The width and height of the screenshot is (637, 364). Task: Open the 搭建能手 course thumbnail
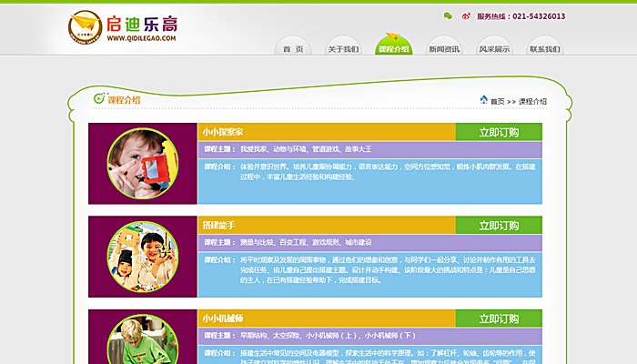(143, 257)
